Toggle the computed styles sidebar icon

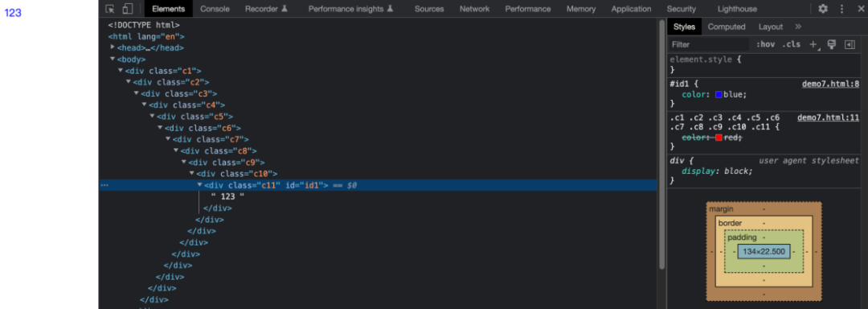pos(850,44)
